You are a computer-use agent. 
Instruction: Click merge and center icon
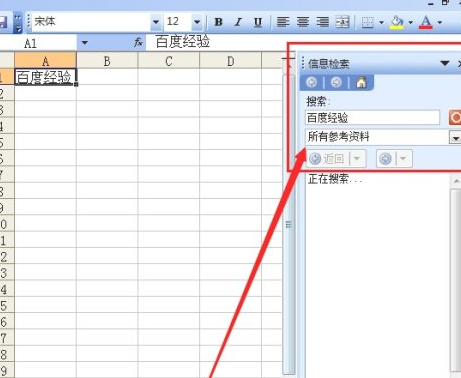[x=342, y=22]
